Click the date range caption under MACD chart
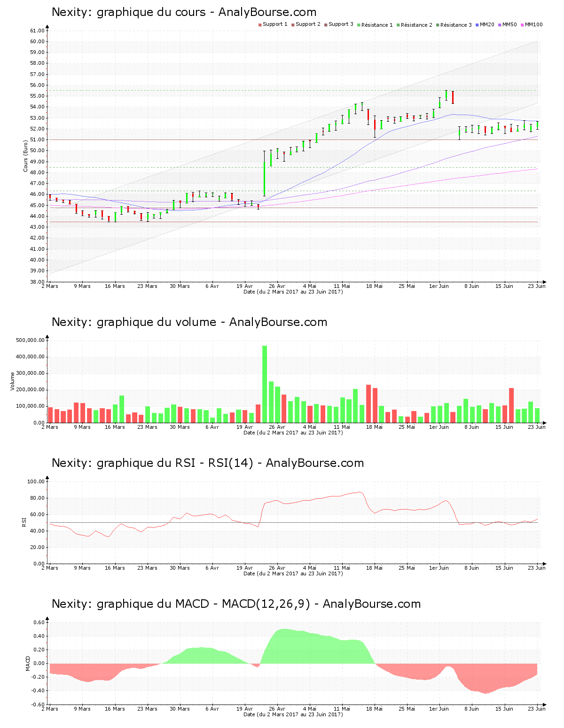The height and width of the screenshot is (728, 564). click(x=293, y=714)
